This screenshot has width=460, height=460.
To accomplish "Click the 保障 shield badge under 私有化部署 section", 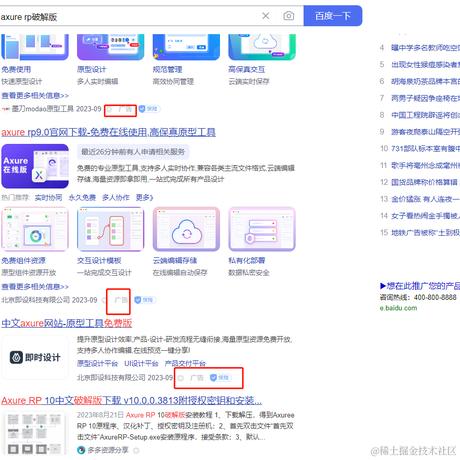I will click(144, 300).
